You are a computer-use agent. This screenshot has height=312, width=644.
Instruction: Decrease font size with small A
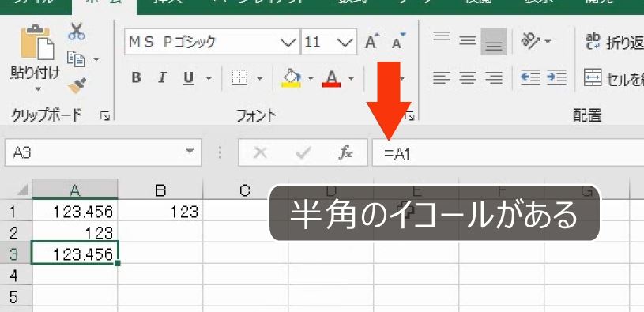[398, 42]
